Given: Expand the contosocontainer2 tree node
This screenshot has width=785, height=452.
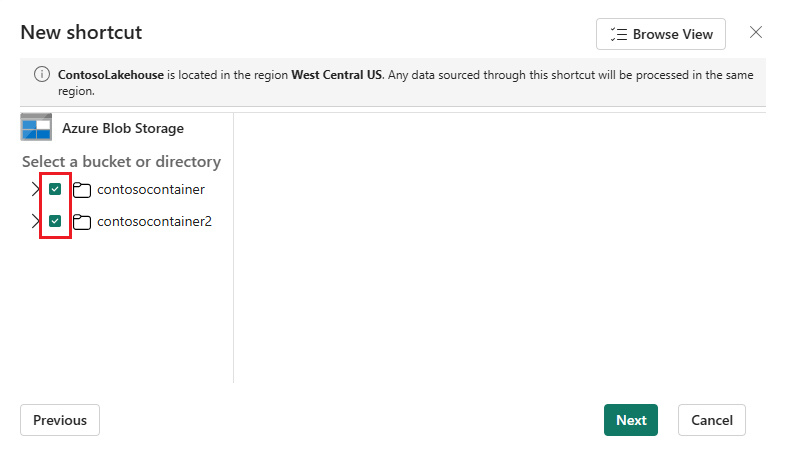Looking at the screenshot, I should (35, 221).
